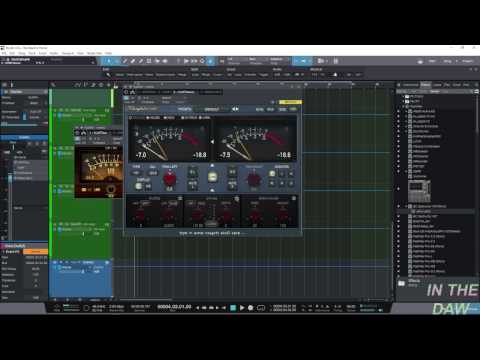Viewport: 480px width, 360px height.
Task: Click the right red trim knob
Action: (x=254, y=179)
